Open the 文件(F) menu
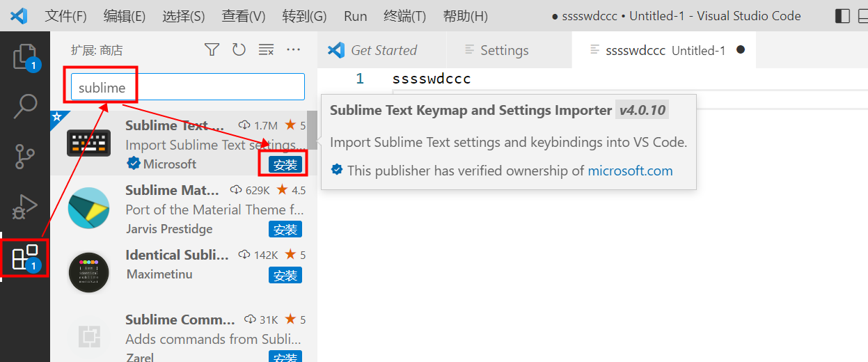The image size is (868, 362). 65,16
